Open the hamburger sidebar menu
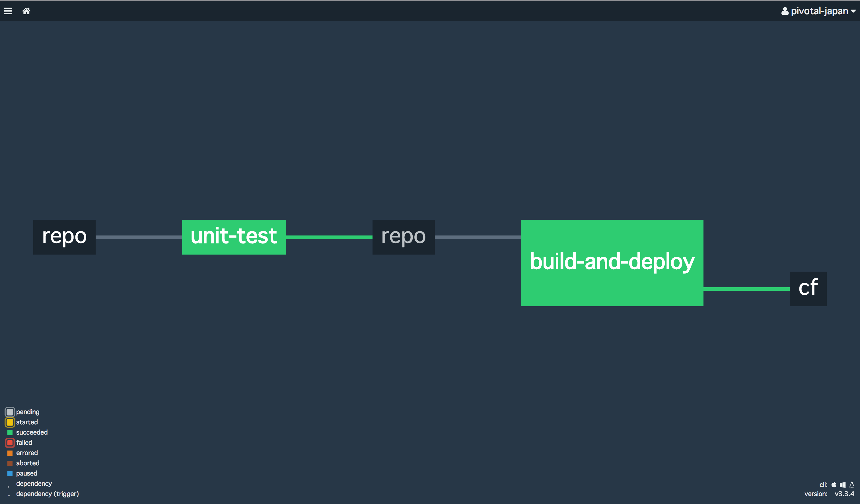 coord(8,11)
